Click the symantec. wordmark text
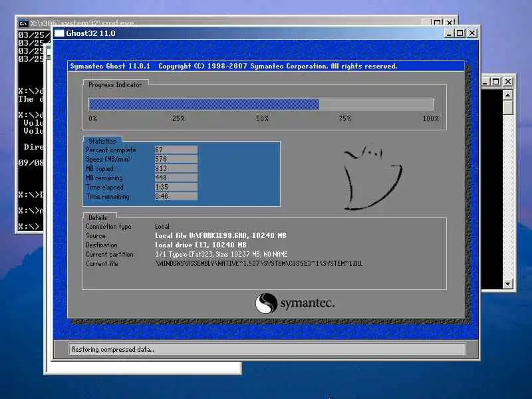 click(x=307, y=303)
